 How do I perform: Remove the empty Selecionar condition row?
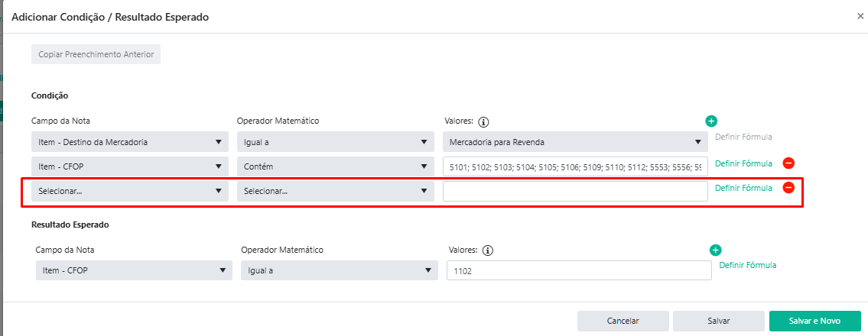788,188
